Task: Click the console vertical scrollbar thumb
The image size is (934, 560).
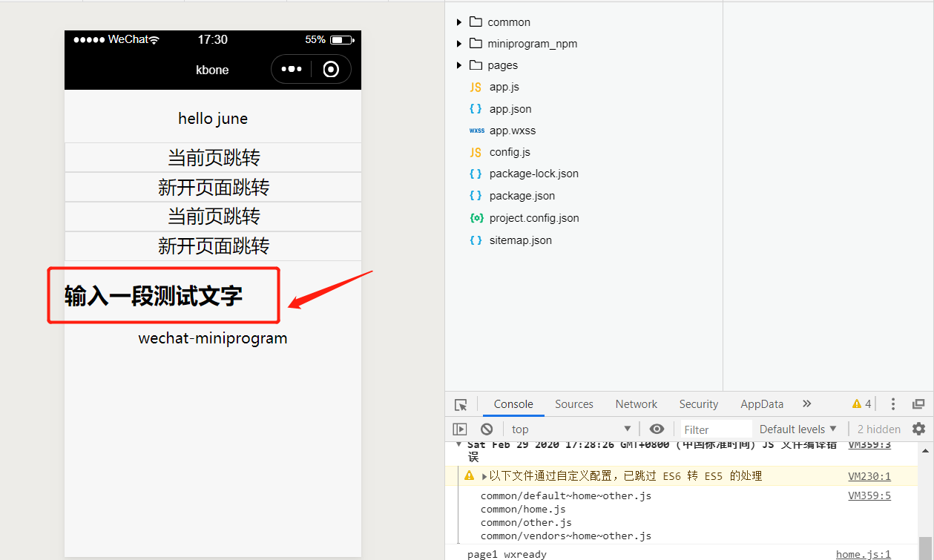Action: coord(924,547)
